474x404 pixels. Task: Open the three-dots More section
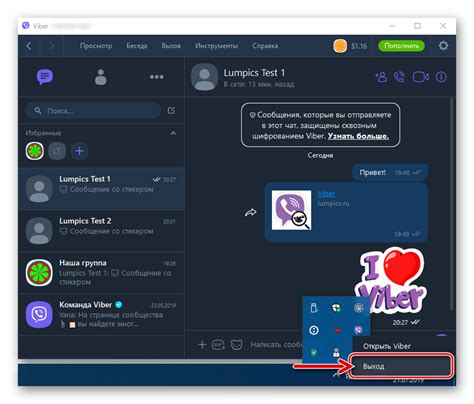tap(156, 77)
